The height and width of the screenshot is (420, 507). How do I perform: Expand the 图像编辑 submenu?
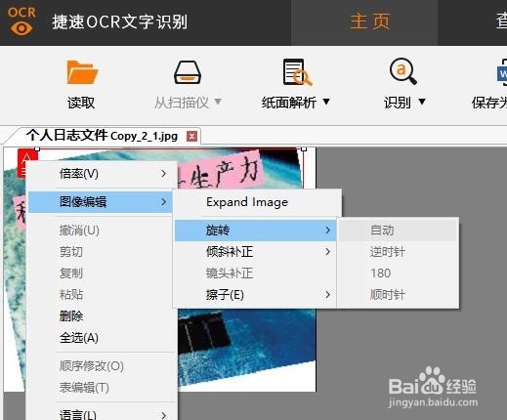coord(101,202)
